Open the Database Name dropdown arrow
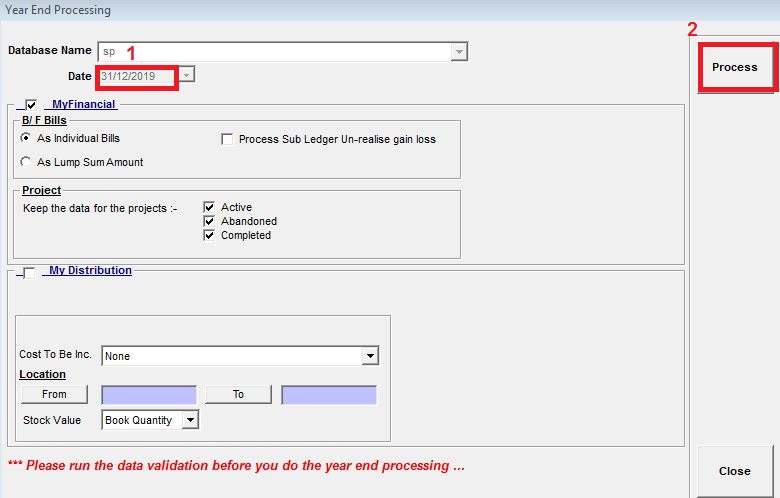The height and width of the screenshot is (498, 780). [459, 51]
